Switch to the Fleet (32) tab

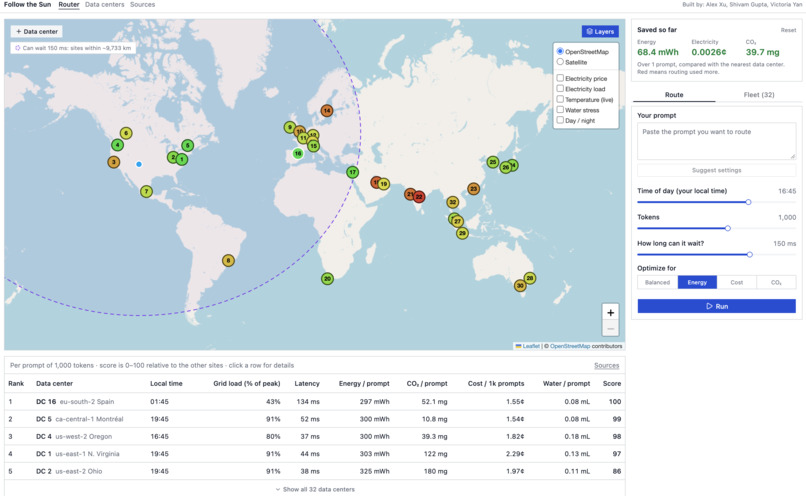[759, 95]
